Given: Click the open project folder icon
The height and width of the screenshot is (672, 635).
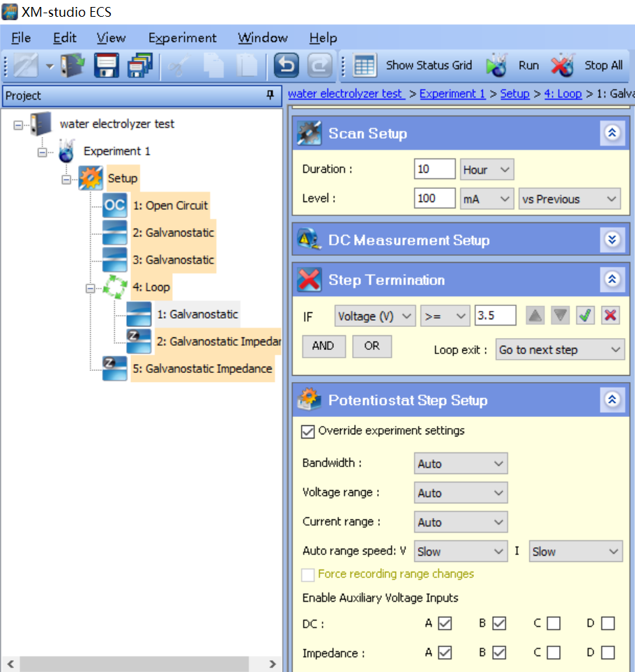Looking at the screenshot, I should (x=72, y=66).
